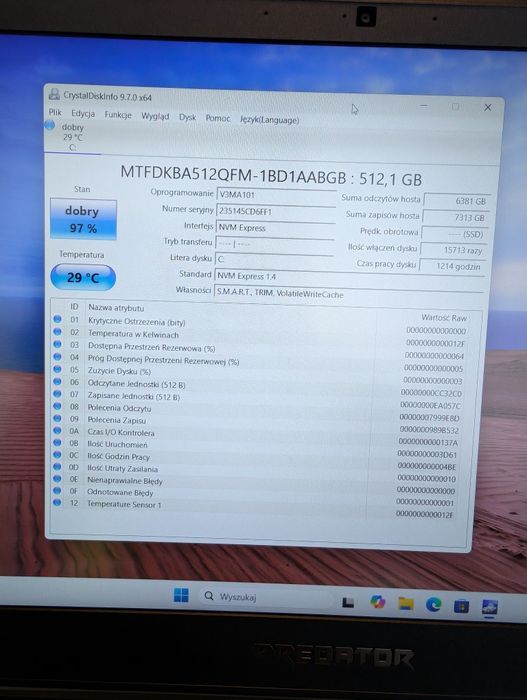Click the status dot for Zużycie Dysku

(57, 369)
